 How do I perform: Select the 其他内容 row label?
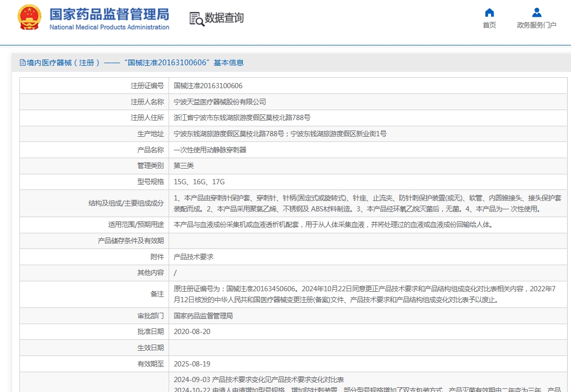click(151, 273)
